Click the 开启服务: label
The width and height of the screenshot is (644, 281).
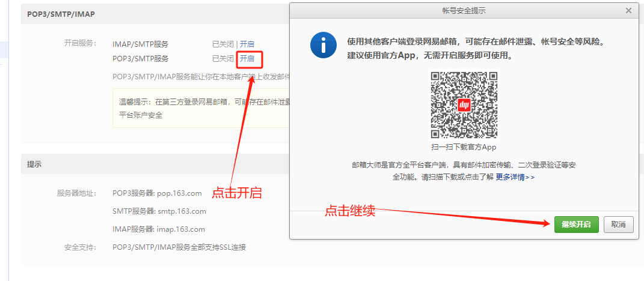click(x=80, y=43)
